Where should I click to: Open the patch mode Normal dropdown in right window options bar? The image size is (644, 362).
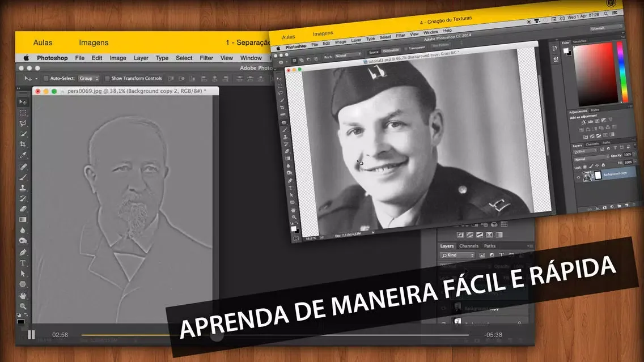[348, 55]
